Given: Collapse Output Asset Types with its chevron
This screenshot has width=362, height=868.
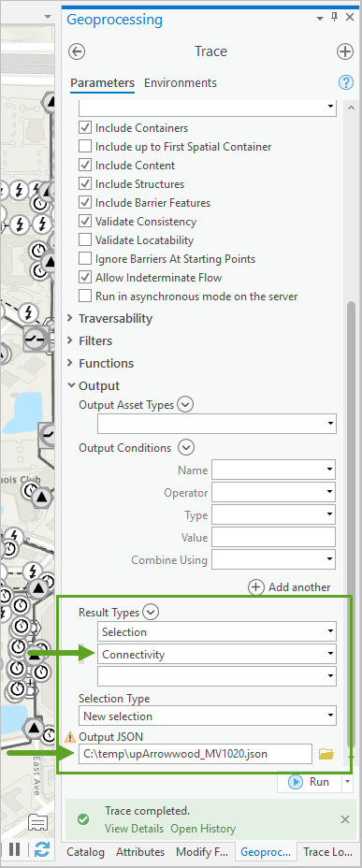Looking at the screenshot, I should [185, 405].
